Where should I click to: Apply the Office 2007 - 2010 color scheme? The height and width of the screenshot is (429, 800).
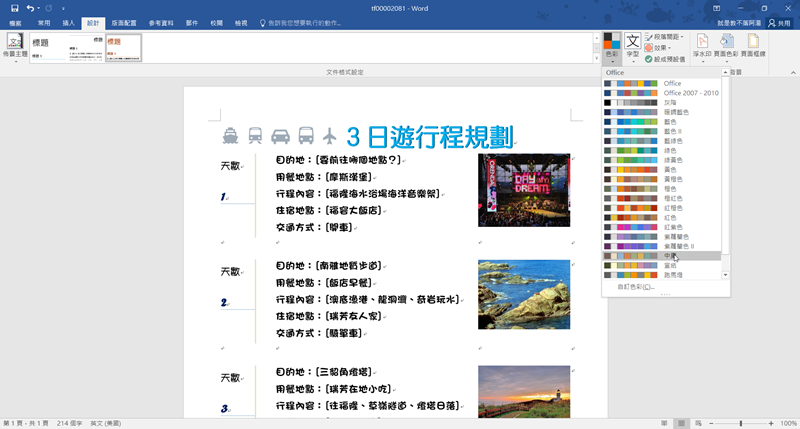pos(691,92)
